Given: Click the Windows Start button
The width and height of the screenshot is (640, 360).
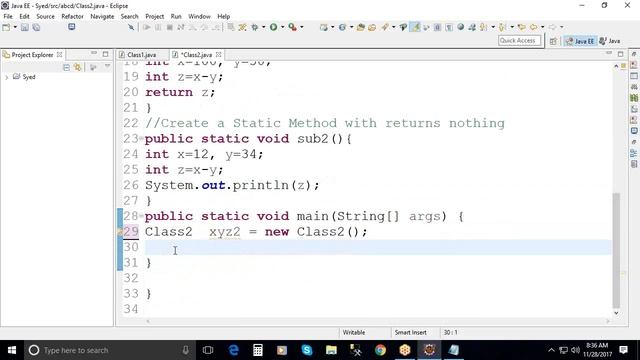Looking at the screenshot, I should [x=12, y=350].
